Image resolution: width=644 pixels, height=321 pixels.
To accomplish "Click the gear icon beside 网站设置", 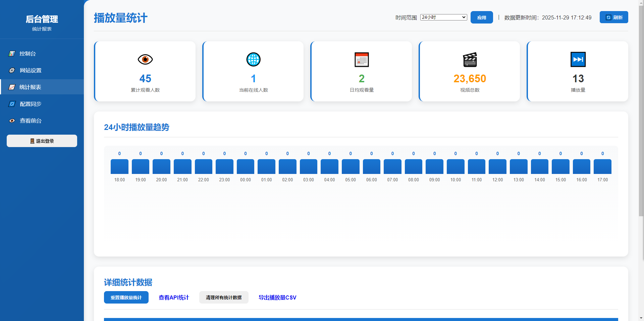I will (x=12, y=71).
